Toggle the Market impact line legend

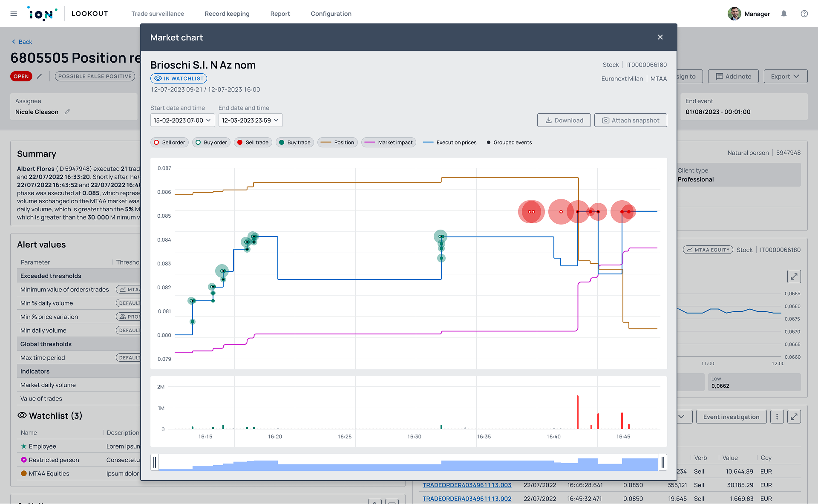click(x=389, y=142)
